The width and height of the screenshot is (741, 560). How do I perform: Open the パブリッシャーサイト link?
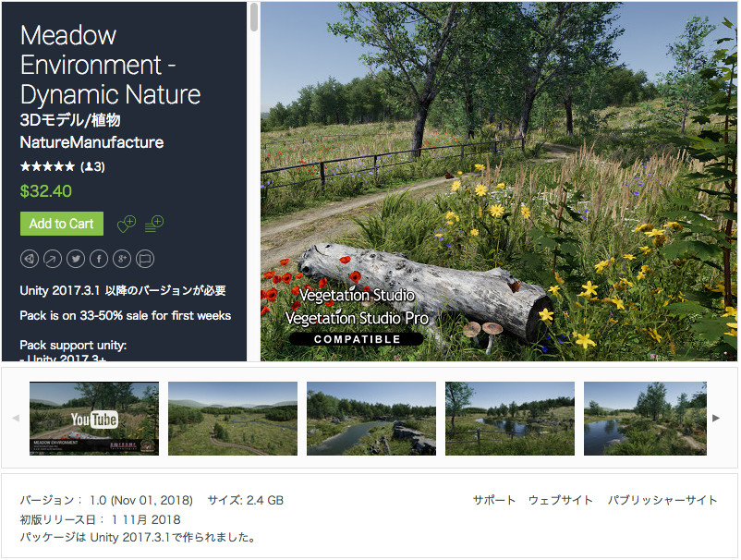(662, 500)
